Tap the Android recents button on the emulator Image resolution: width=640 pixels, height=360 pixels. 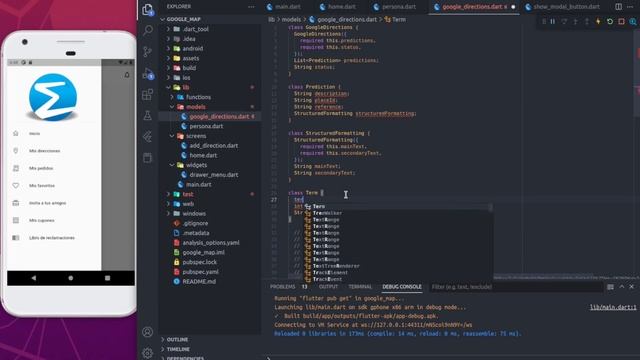coord(107,278)
